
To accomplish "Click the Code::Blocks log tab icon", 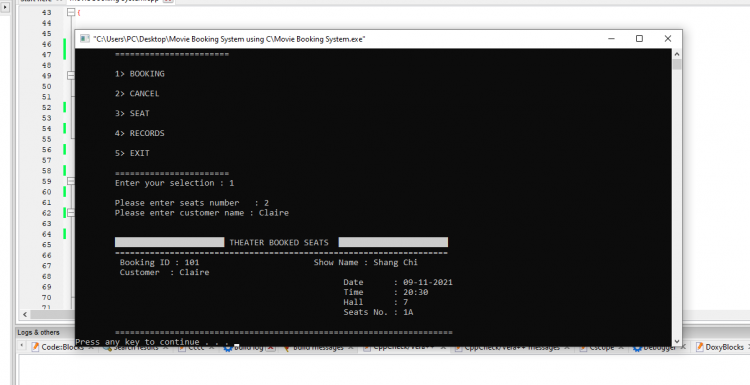I will click(35, 347).
